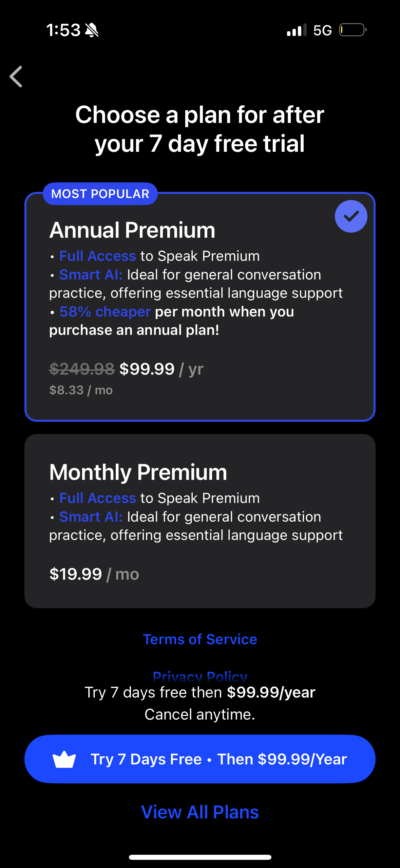Tap Try 7 Days Free button
400x868 pixels.
pyautogui.click(x=200, y=759)
